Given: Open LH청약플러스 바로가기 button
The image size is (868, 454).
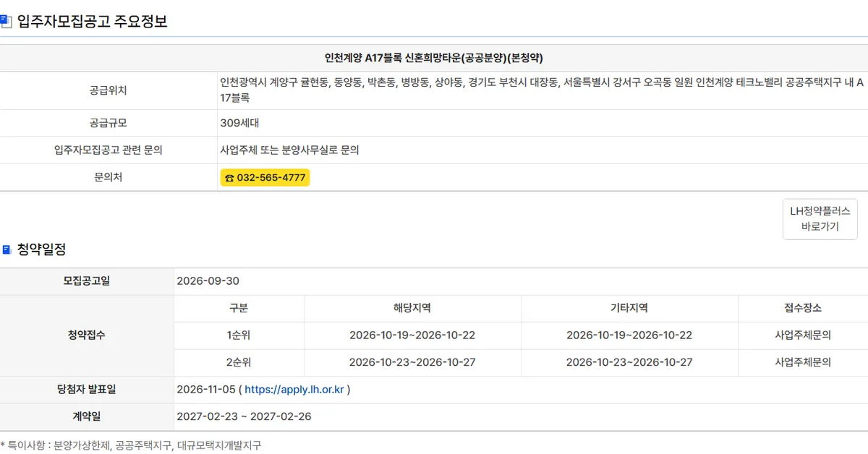Looking at the screenshot, I should [820, 219].
